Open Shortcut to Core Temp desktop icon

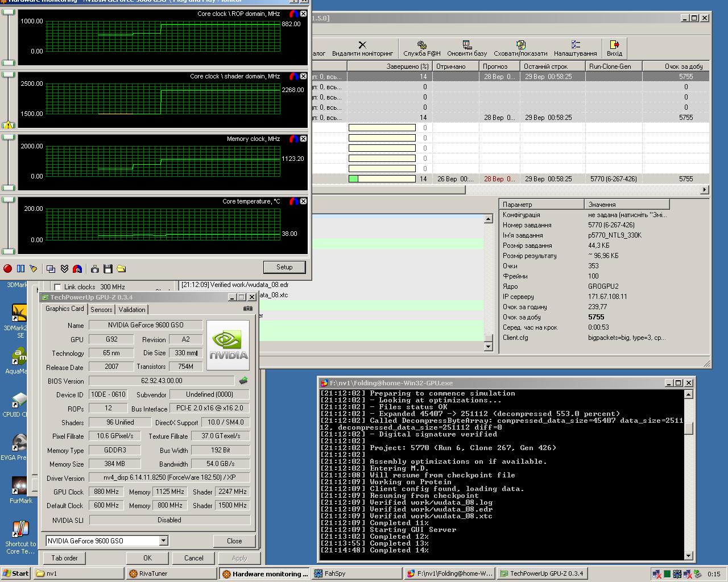20,537
